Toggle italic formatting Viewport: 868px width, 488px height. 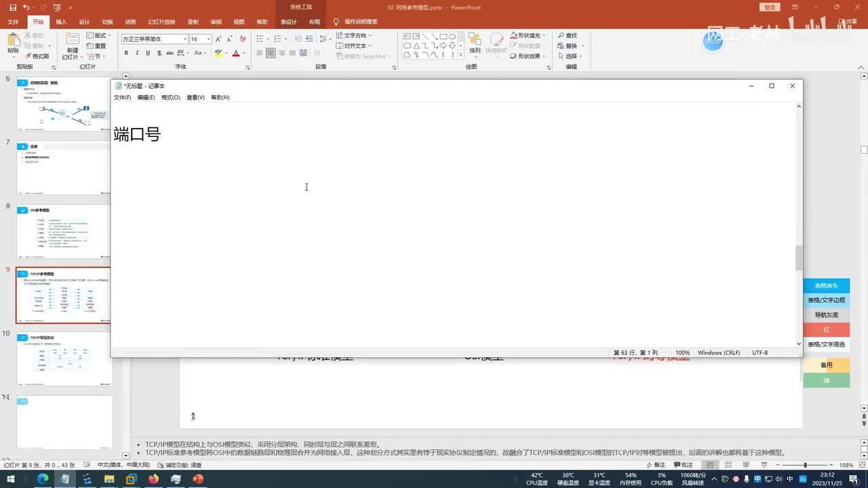click(x=137, y=53)
